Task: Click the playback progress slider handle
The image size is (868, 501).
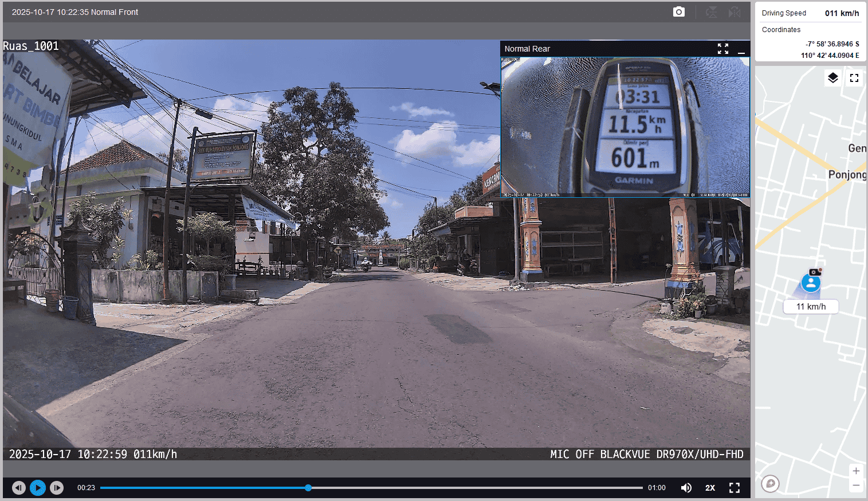Action: (x=308, y=488)
